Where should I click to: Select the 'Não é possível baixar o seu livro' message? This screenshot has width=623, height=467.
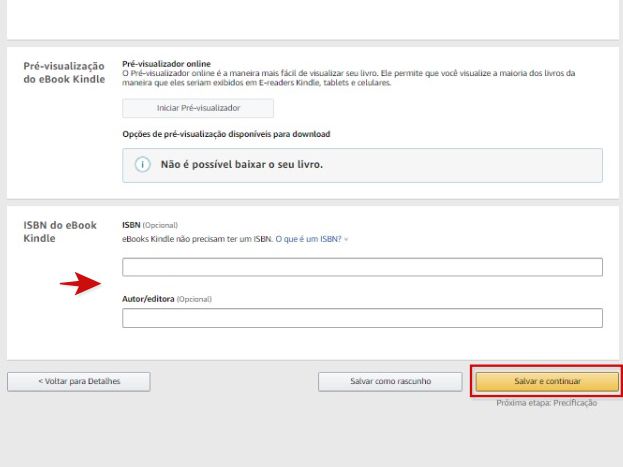pyautogui.click(x=242, y=165)
